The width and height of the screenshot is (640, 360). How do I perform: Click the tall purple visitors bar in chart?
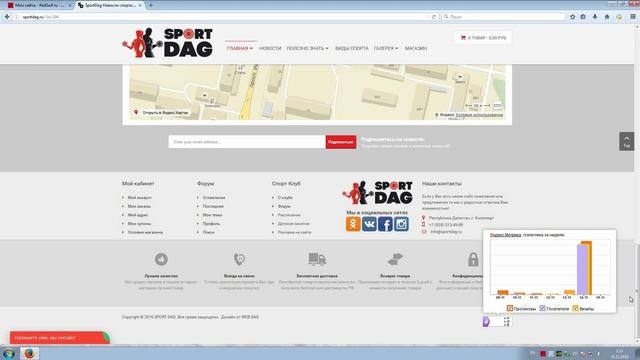(x=582, y=269)
